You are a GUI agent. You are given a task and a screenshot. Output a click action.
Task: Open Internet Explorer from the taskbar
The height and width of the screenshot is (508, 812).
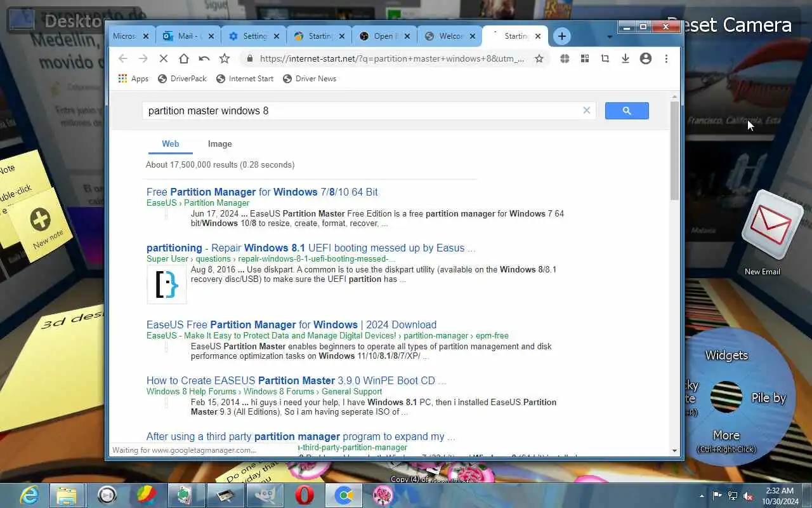click(x=29, y=495)
